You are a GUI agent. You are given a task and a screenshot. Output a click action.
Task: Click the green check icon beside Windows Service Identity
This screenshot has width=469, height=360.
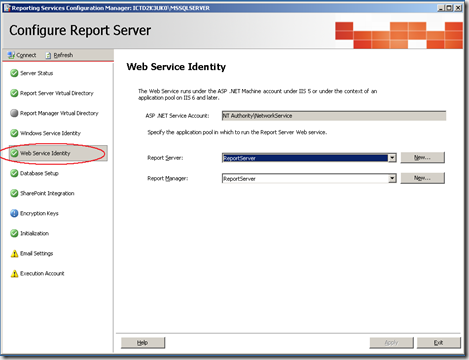point(14,133)
